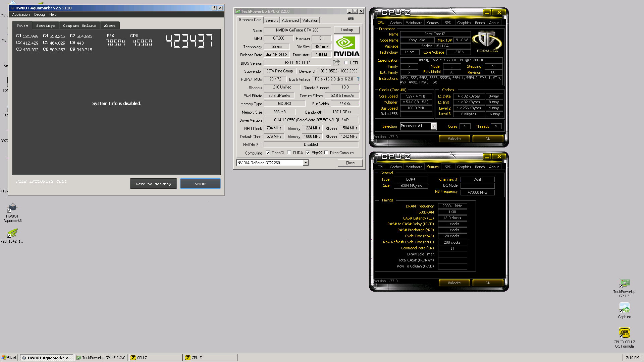The height and width of the screenshot is (362, 644).
Task: Switch to first CPU-Z taskbar item
Action: [x=156, y=358]
